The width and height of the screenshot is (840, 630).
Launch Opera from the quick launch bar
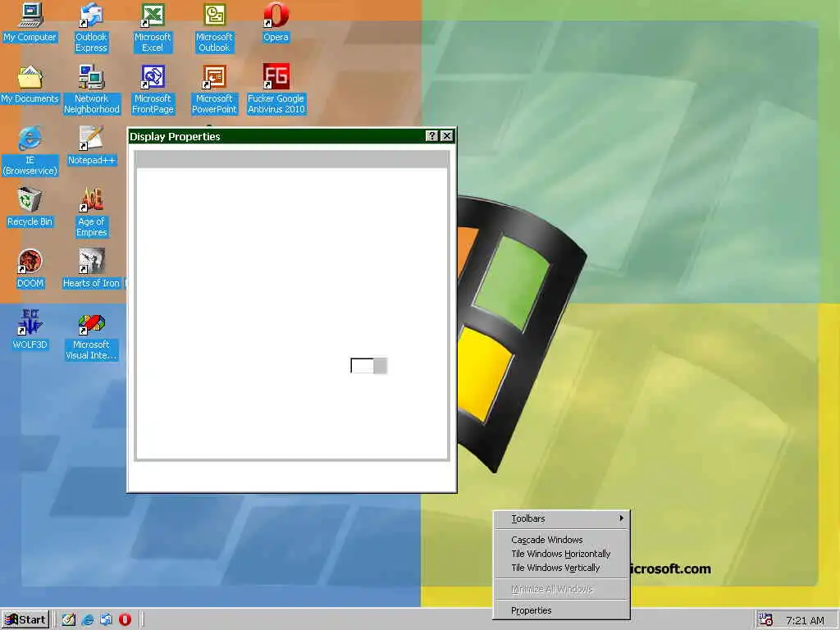coord(125,620)
